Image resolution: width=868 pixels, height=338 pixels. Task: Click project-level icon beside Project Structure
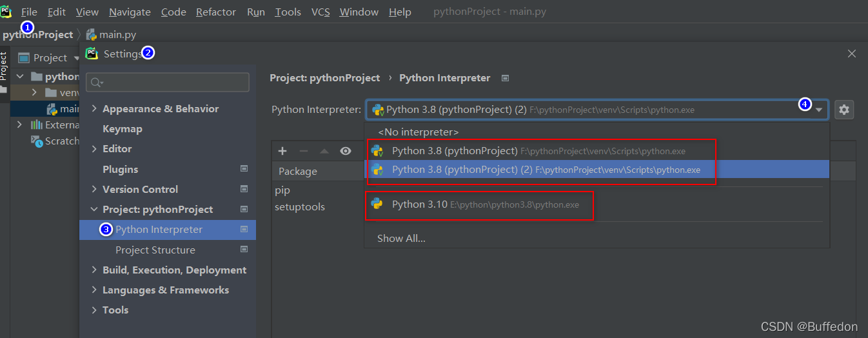point(244,249)
